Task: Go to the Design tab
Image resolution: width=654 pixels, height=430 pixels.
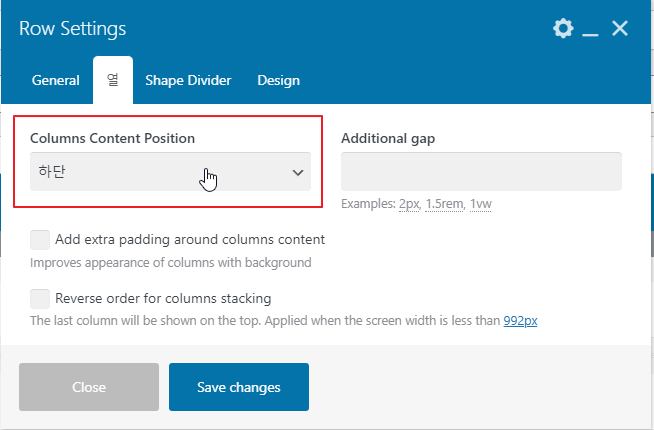Action: [278, 80]
